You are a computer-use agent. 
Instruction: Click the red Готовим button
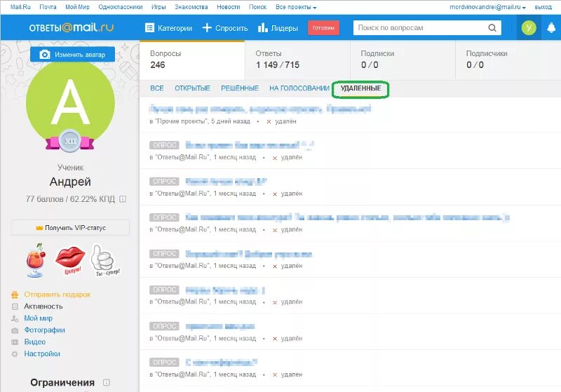click(323, 28)
